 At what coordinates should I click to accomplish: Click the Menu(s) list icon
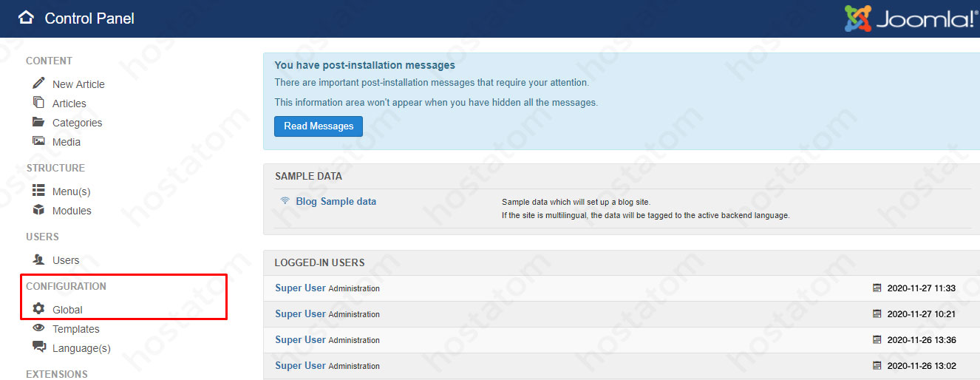tap(38, 191)
